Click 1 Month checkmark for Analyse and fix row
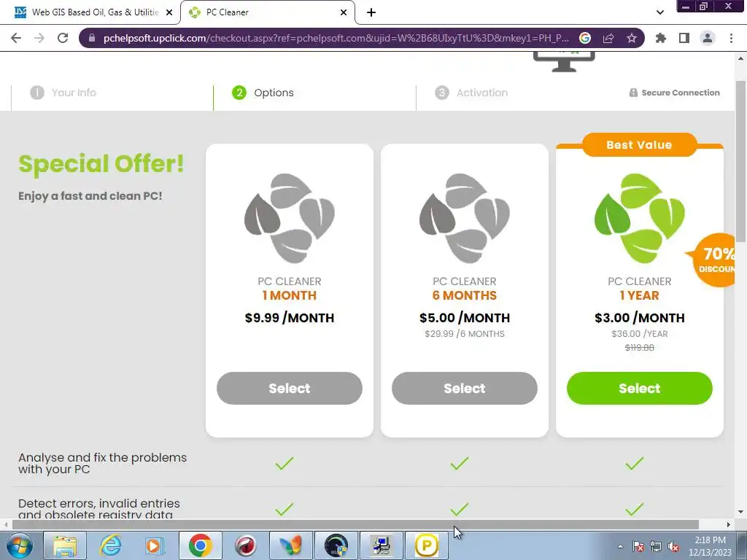Viewport: 747px width, 560px height. click(x=284, y=463)
